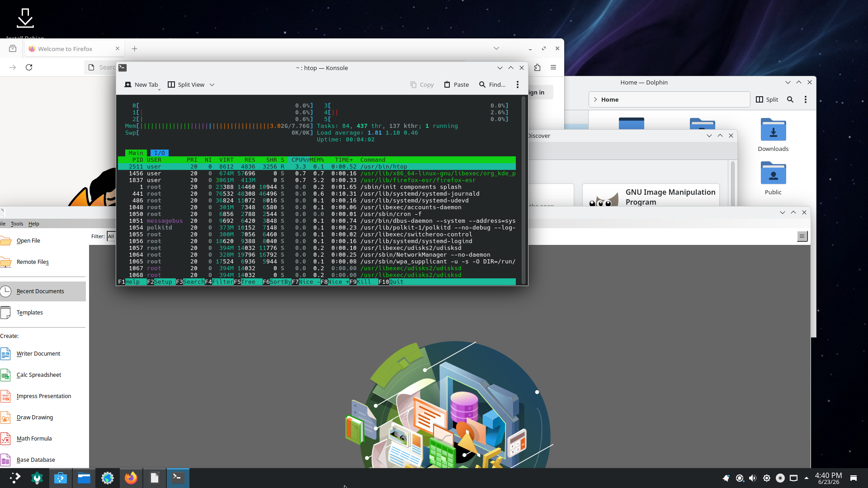Expand Split View dropdown arrow in Konsole
The width and height of the screenshot is (868, 488).
[212, 84]
